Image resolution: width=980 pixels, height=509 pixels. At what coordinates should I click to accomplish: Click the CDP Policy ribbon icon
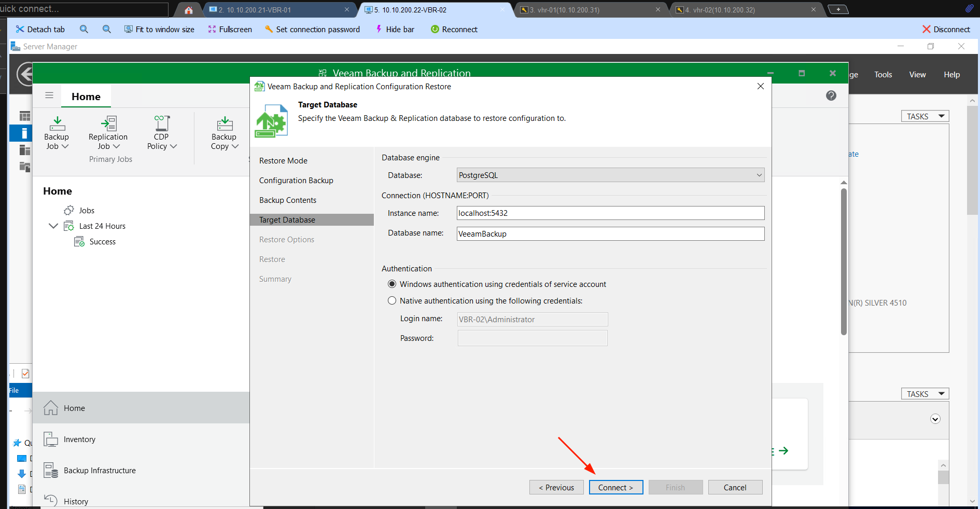[162, 133]
